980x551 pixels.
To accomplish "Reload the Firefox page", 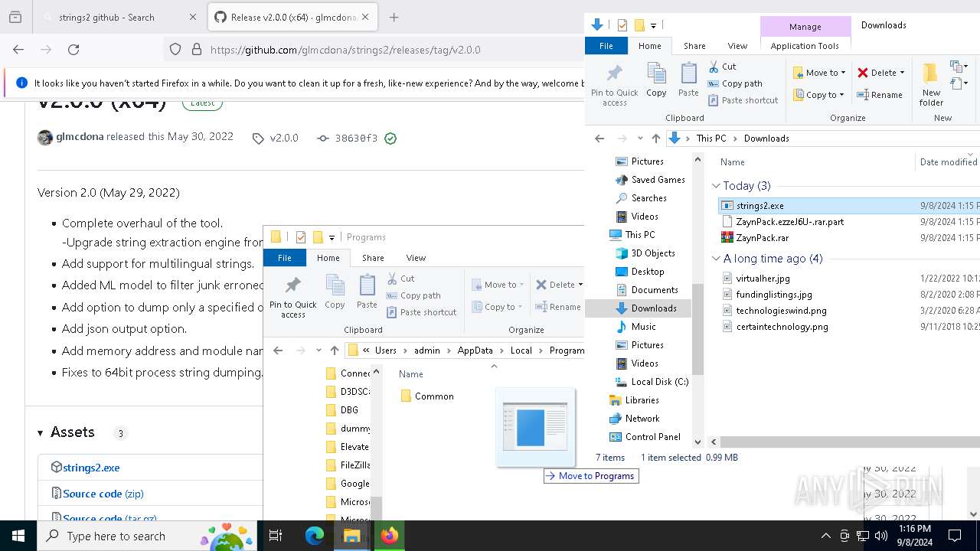I will 73,49.
